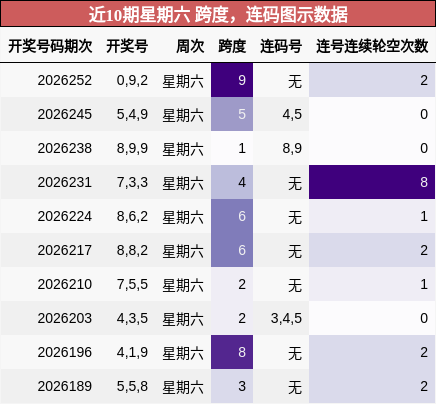436x404 pixels.
Task: Click draw numbers 5,5,8
Action: pyautogui.click(x=132, y=386)
